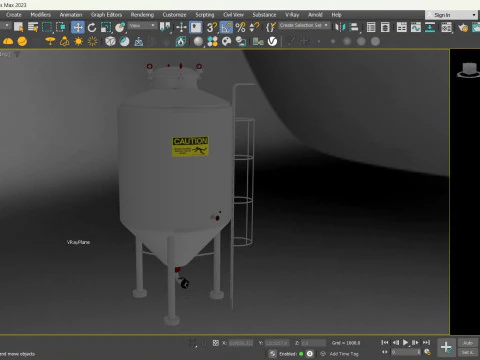This screenshot has height=360, width=480.
Task: Open the Sign In dropdown
Action: [451, 15]
